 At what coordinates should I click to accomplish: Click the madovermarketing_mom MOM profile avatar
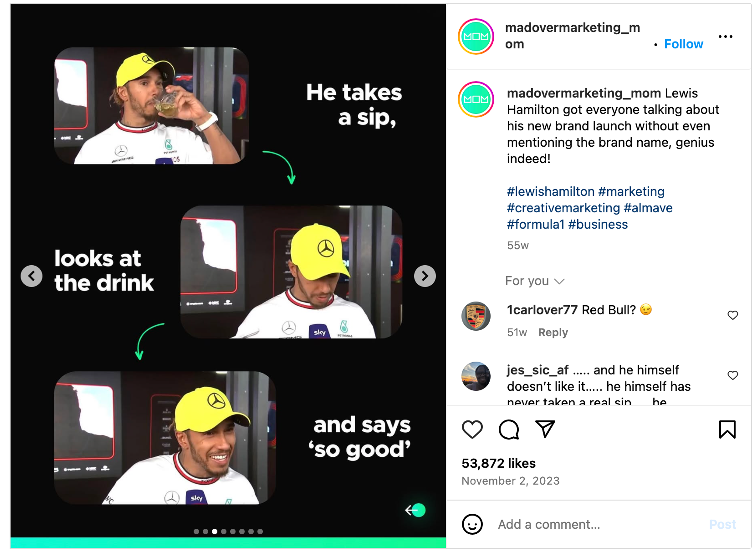pyautogui.click(x=476, y=36)
